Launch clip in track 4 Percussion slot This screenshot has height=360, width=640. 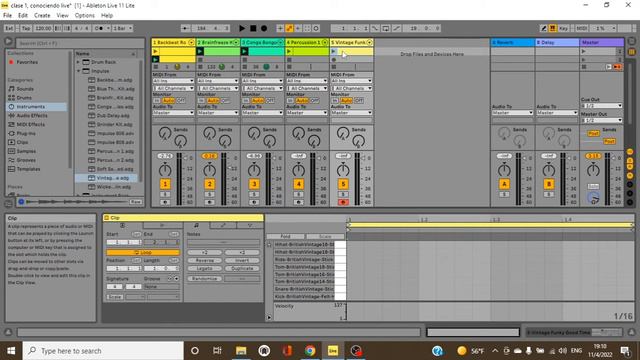[x=289, y=51]
